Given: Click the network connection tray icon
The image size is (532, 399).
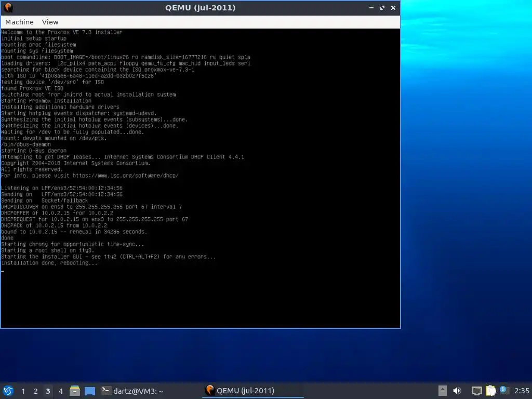Looking at the screenshot, I should pyautogui.click(x=477, y=391).
